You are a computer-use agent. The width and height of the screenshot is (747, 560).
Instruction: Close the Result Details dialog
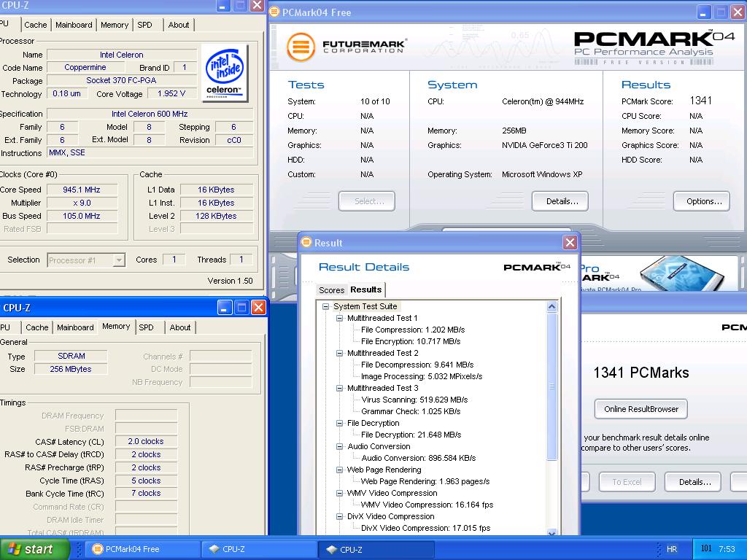click(570, 243)
